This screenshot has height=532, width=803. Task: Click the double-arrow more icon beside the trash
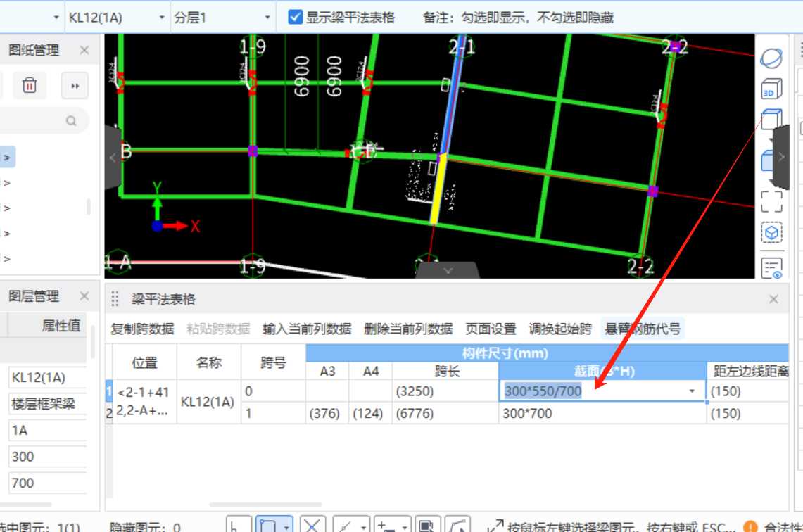pyautogui.click(x=75, y=86)
